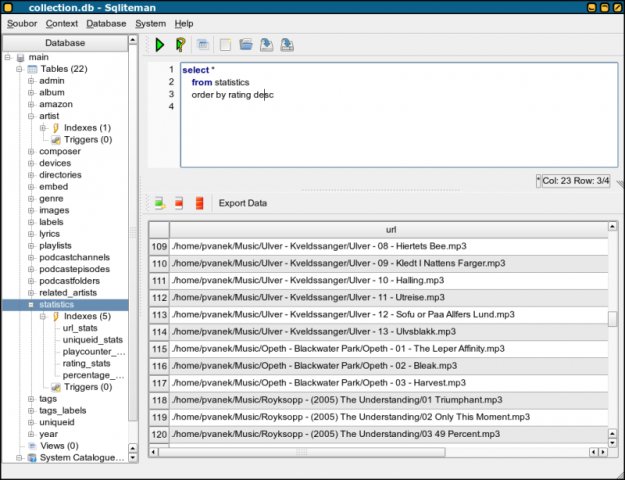Select result row 115 header
This screenshot has height=480, width=625.
[158, 349]
